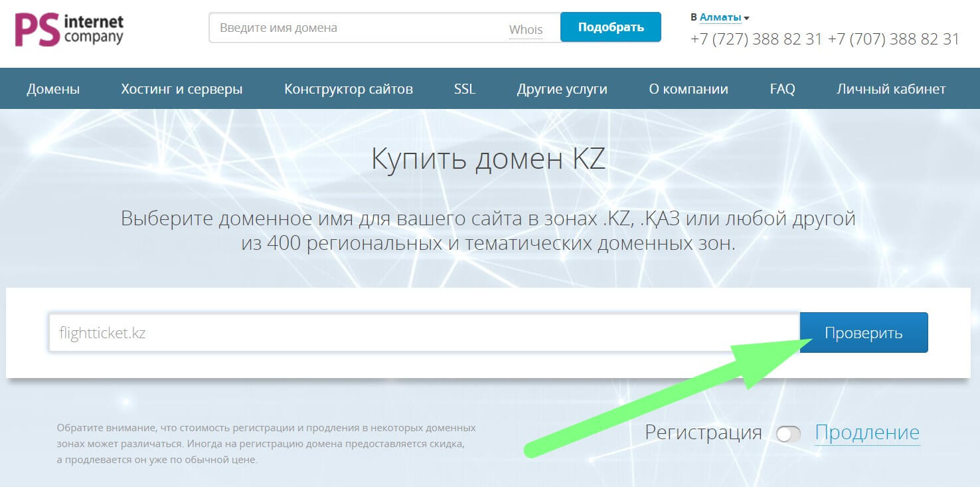
Task: Click the Продление link
Action: (867, 433)
